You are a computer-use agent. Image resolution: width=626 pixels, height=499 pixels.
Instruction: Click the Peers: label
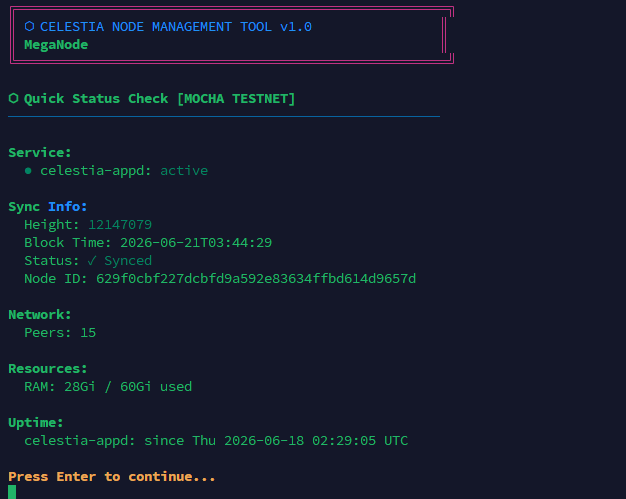48,333
